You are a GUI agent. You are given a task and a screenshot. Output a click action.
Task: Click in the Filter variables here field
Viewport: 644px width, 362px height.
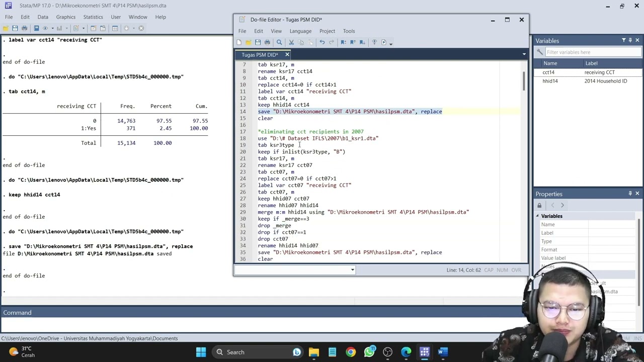click(x=593, y=52)
